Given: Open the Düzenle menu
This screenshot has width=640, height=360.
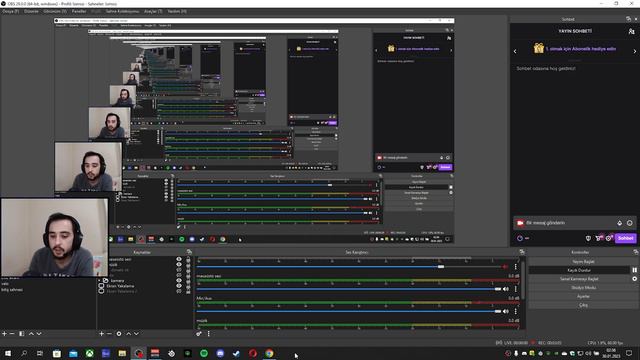Looking at the screenshot, I should [31, 11].
